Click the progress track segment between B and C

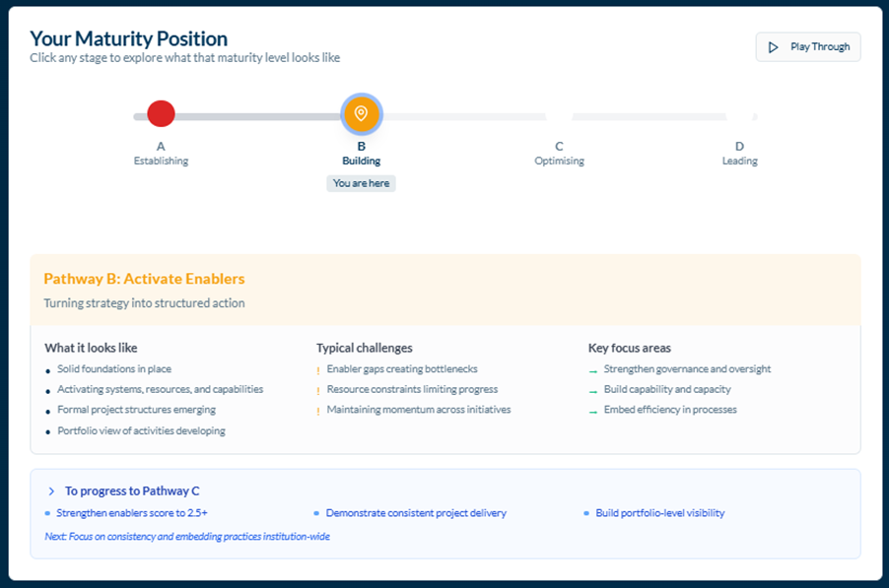[463, 117]
